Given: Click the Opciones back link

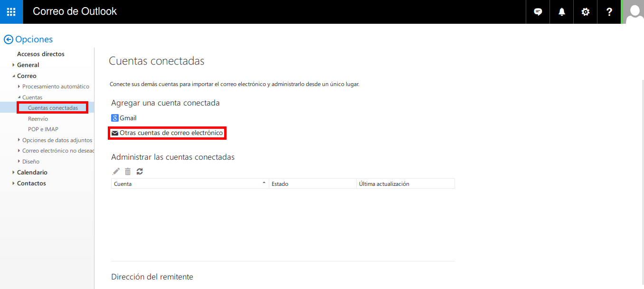Looking at the screenshot, I should [x=34, y=39].
